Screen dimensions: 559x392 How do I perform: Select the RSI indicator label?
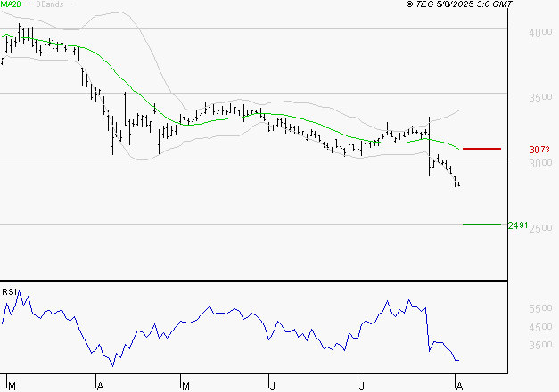9,291
